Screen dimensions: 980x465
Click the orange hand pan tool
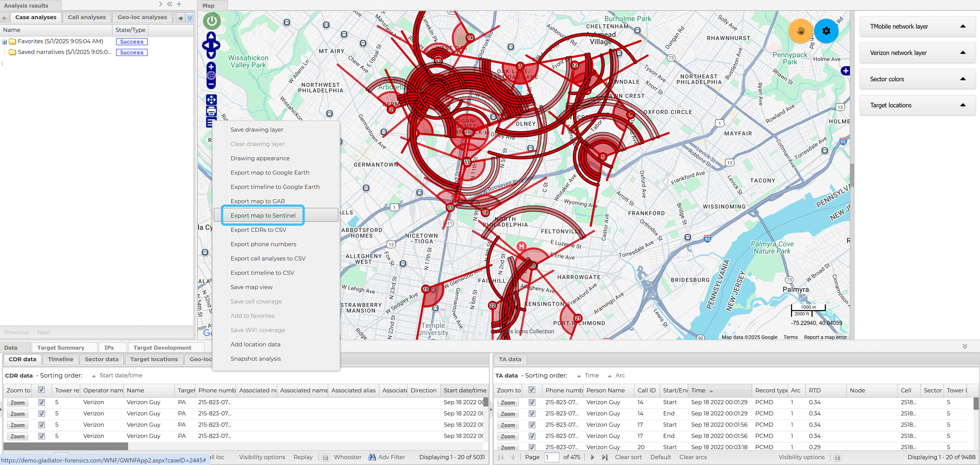801,31
